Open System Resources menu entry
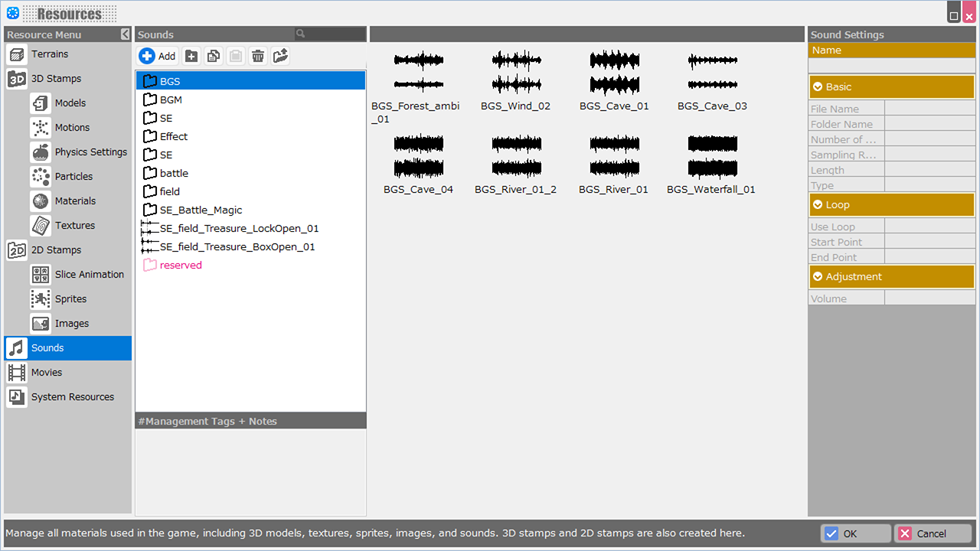 pyautogui.click(x=72, y=397)
